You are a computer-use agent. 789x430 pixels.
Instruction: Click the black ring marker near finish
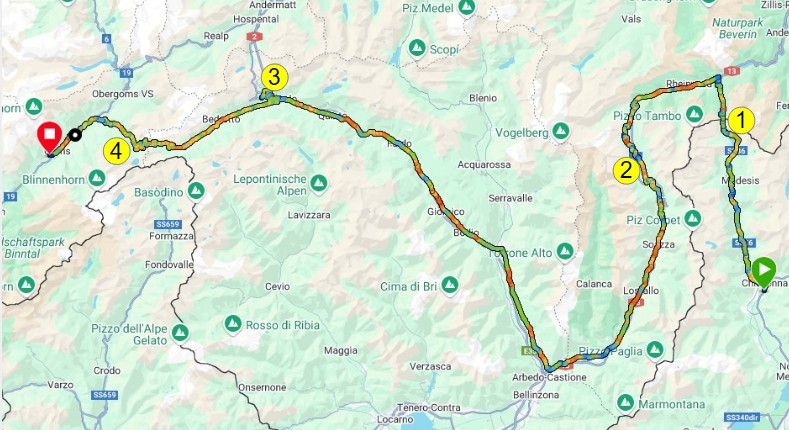75,134
